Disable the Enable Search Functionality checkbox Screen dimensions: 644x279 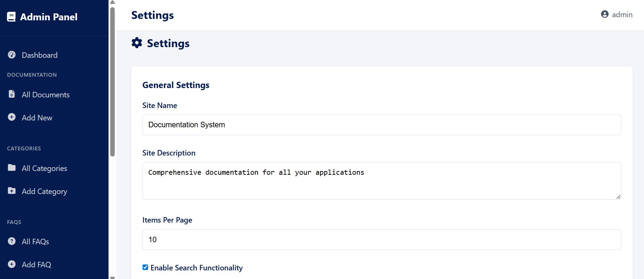pyautogui.click(x=145, y=267)
